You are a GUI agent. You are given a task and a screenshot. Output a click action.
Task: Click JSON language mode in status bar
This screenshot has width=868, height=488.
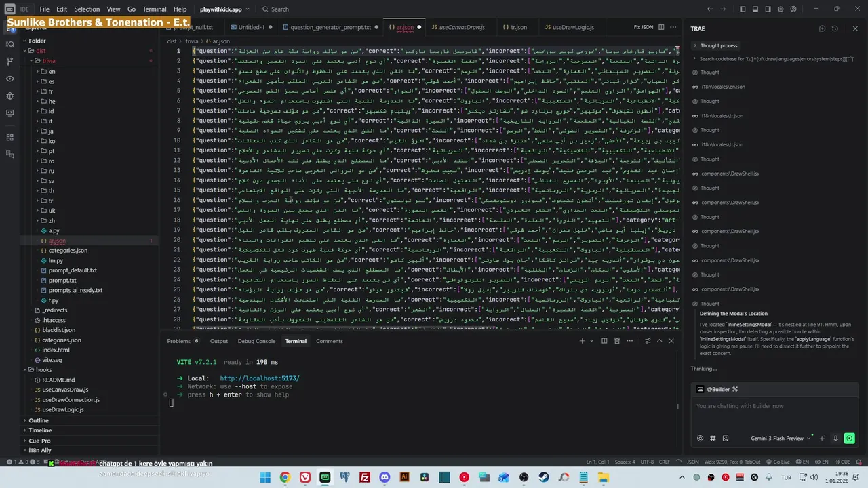693,462
